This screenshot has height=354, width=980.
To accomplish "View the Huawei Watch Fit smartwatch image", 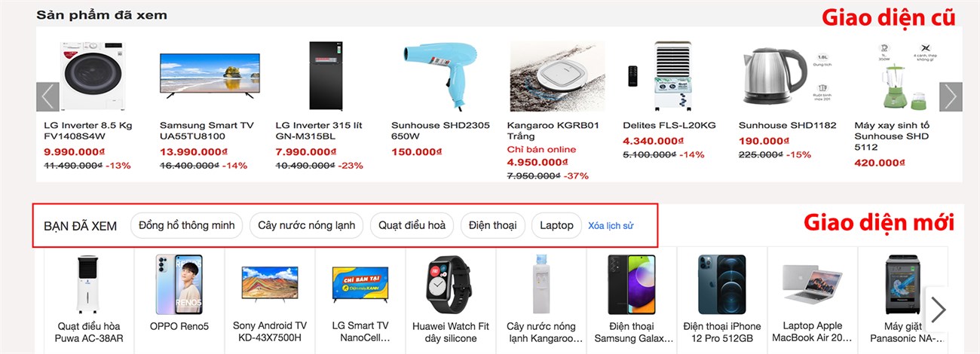I will (450, 284).
